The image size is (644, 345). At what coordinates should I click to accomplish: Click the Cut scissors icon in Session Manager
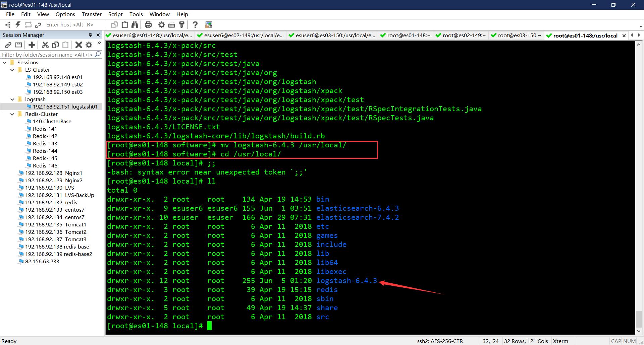[45, 45]
